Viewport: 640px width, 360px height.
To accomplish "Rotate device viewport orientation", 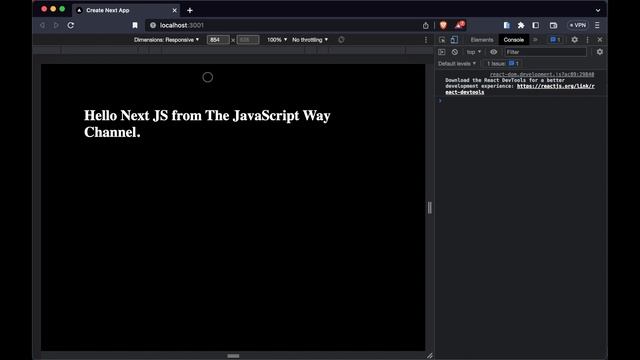I will click(341, 40).
